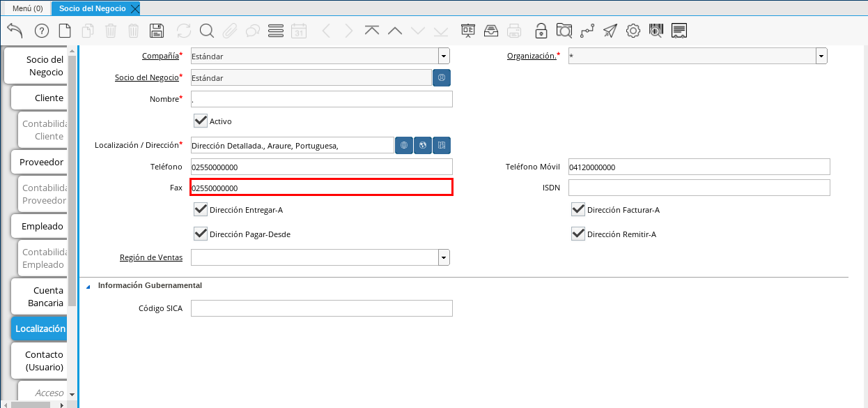Open Chat speech bubbles icon

(x=253, y=31)
